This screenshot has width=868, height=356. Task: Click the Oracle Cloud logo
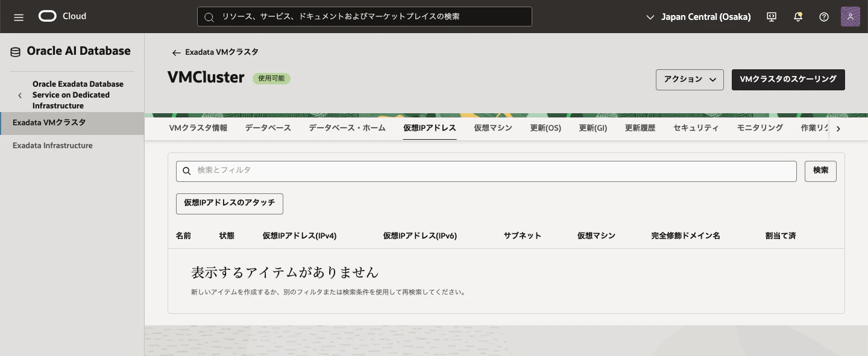coord(63,16)
